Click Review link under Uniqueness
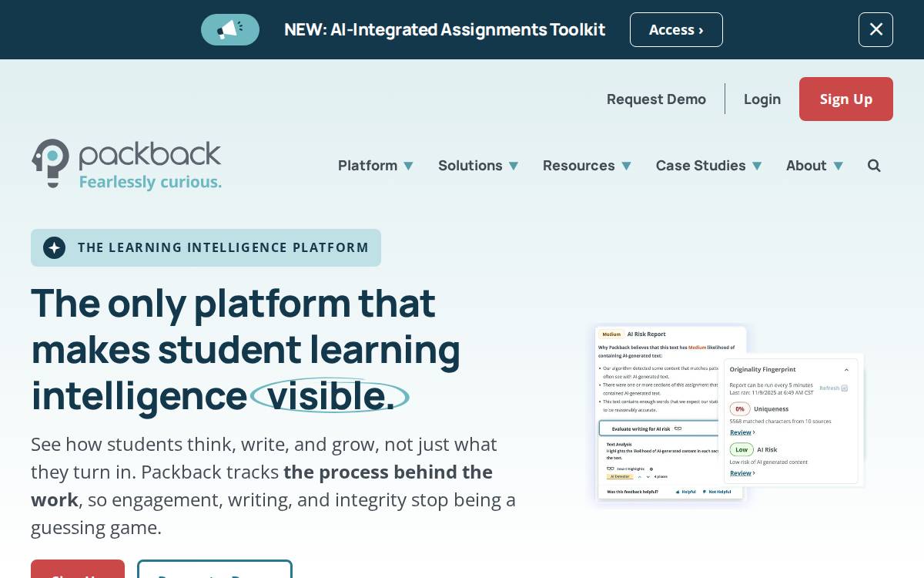This screenshot has height=578, width=924. pos(742,432)
